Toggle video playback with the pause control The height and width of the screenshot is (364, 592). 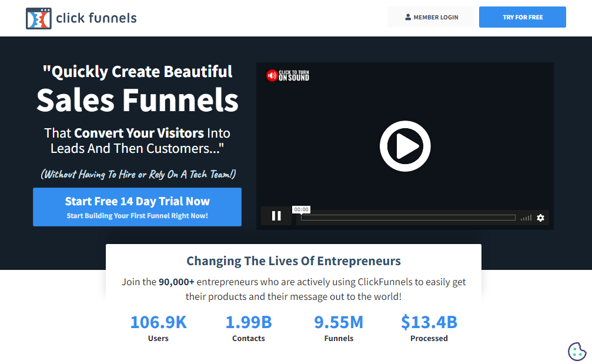pyautogui.click(x=276, y=216)
